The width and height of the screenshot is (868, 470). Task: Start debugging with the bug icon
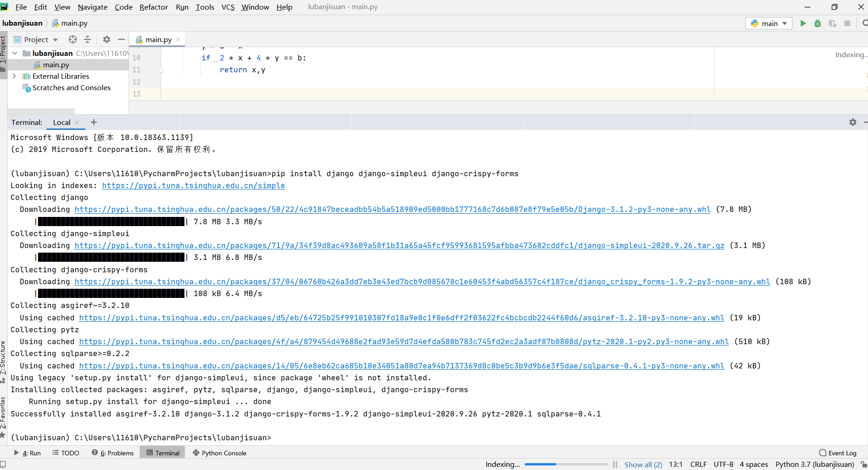818,23
